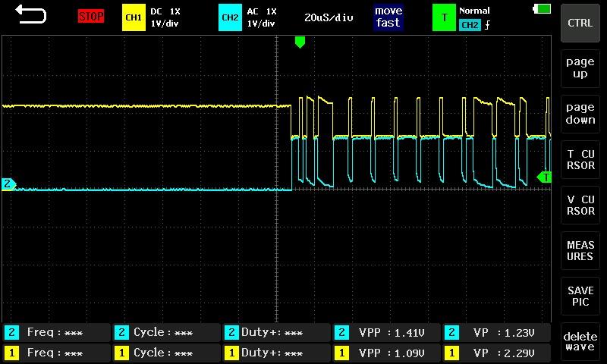Select the yellow CH1 channel badge

134,17
